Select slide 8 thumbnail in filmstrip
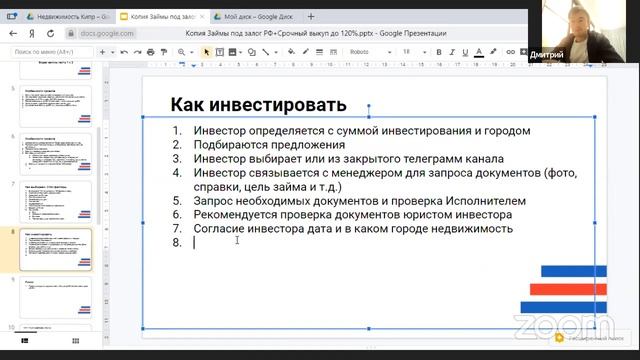Image resolution: width=640 pixels, height=360 pixels. pos(56,250)
